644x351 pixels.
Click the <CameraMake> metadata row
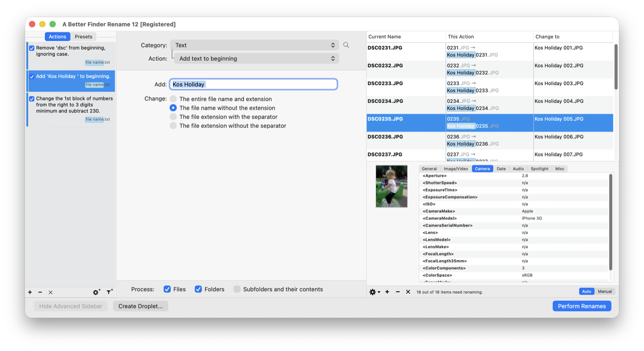(514, 211)
